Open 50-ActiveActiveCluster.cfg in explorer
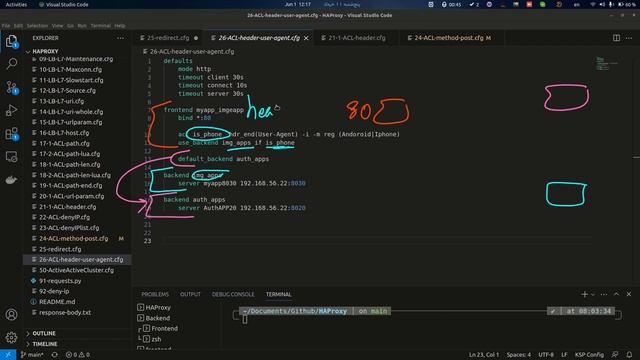 [77, 270]
